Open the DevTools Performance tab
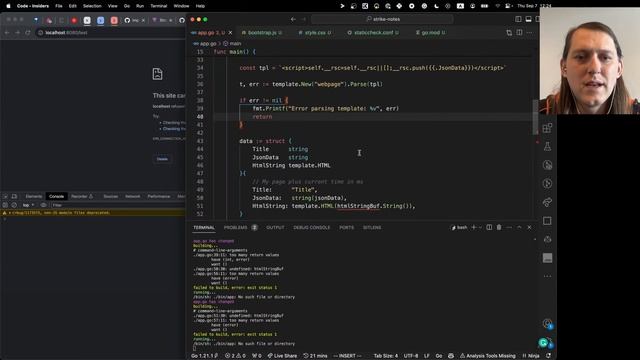This screenshot has height=360, width=640. tap(159, 196)
